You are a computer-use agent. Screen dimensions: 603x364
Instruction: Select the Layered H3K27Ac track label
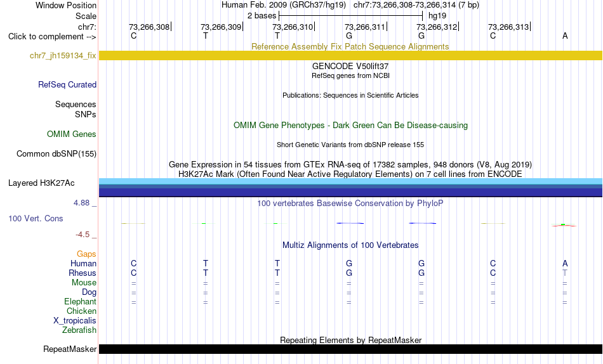(x=41, y=183)
